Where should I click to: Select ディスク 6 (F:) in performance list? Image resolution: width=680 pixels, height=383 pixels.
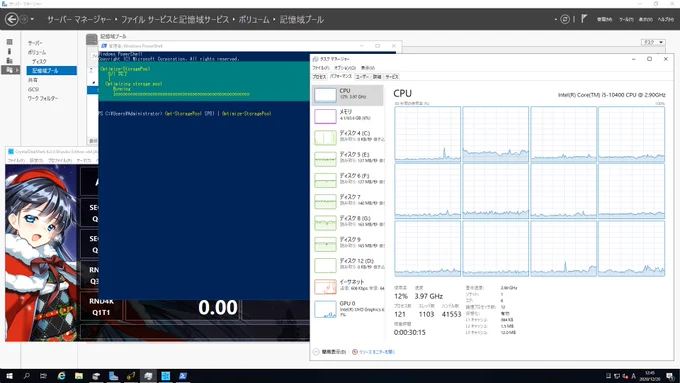pos(348,180)
